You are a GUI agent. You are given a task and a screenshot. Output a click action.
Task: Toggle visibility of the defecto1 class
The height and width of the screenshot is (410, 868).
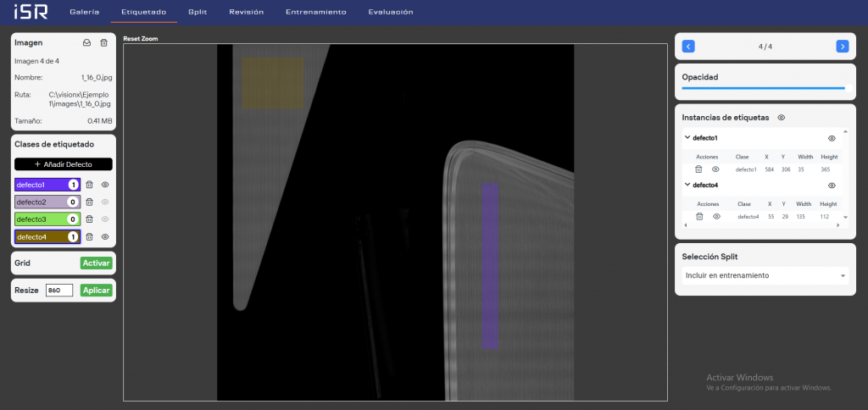[105, 185]
